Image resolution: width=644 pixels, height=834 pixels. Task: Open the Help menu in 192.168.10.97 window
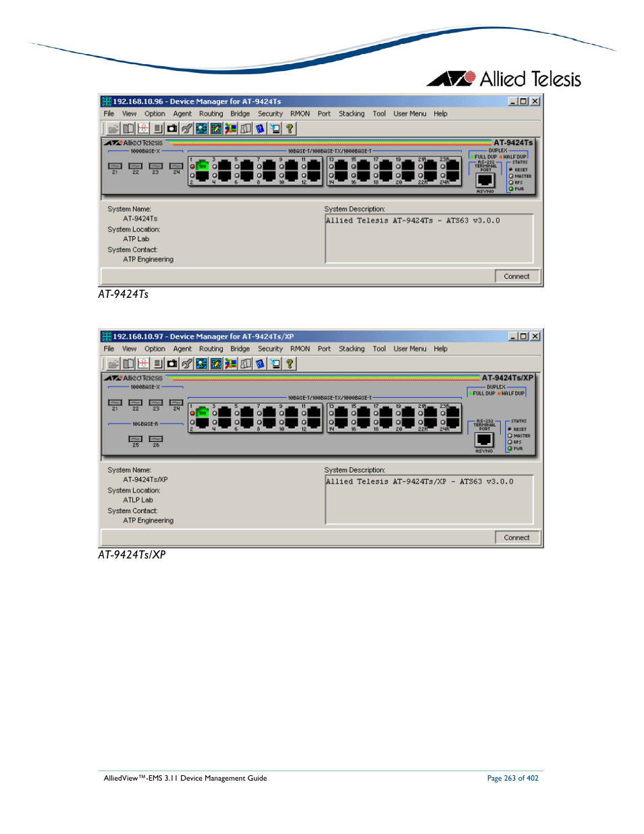(440, 348)
